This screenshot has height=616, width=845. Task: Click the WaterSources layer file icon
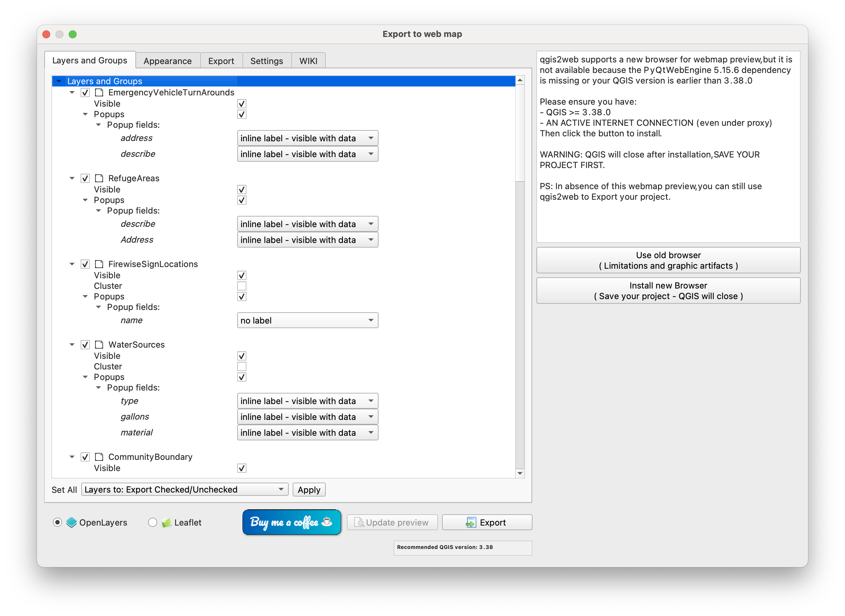99,345
